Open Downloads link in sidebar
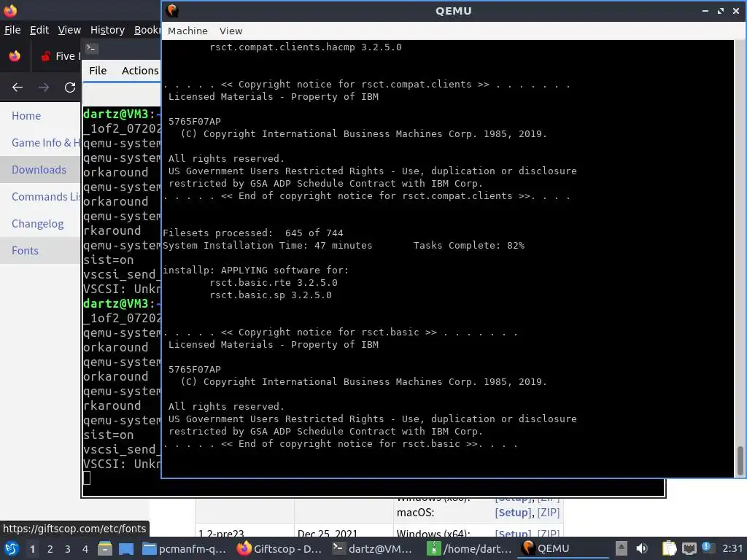 point(39,170)
